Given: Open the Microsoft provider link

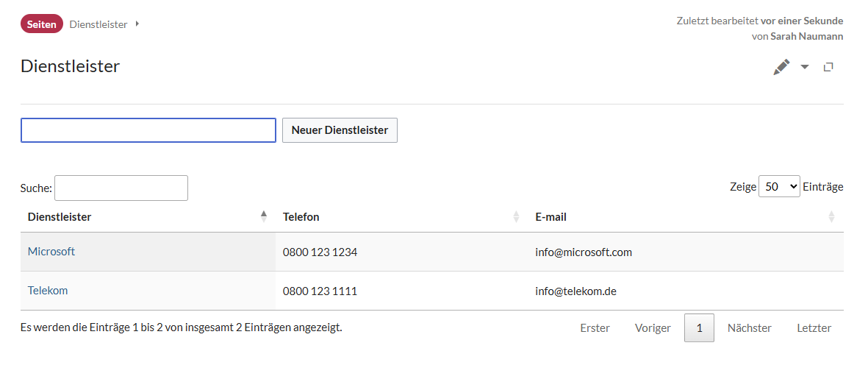Looking at the screenshot, I should (51, 252).
